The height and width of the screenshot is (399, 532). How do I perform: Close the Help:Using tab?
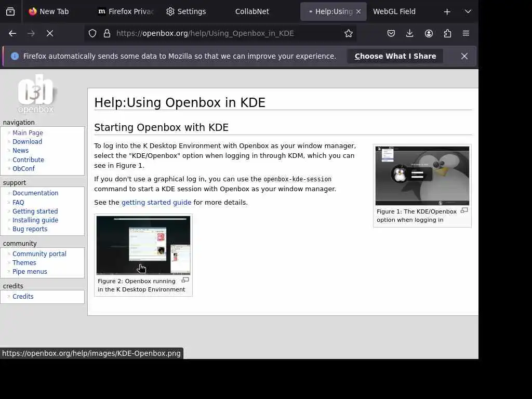[358, 11]
